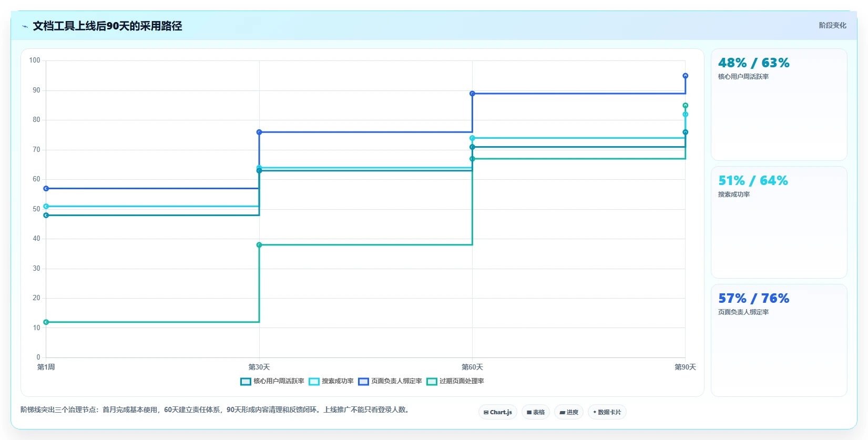Open the 51% / 64% 搜索成功率 card

(x=779, y=222)
